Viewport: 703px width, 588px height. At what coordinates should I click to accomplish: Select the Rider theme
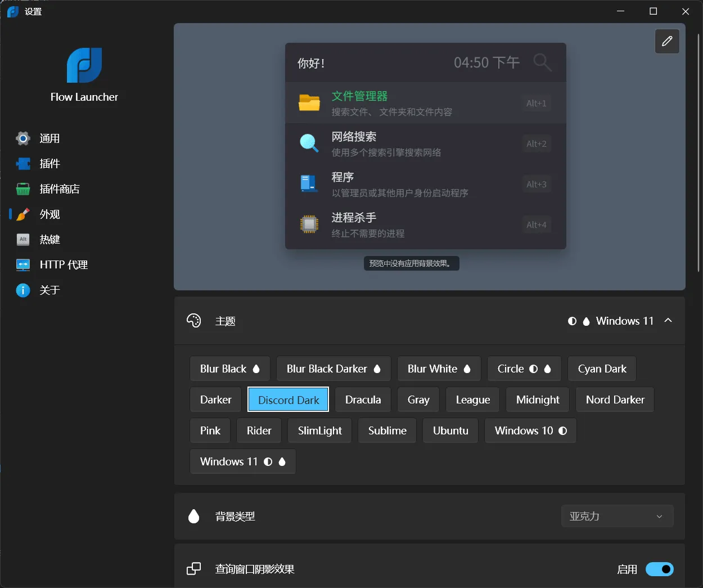(x=259, y=431)
